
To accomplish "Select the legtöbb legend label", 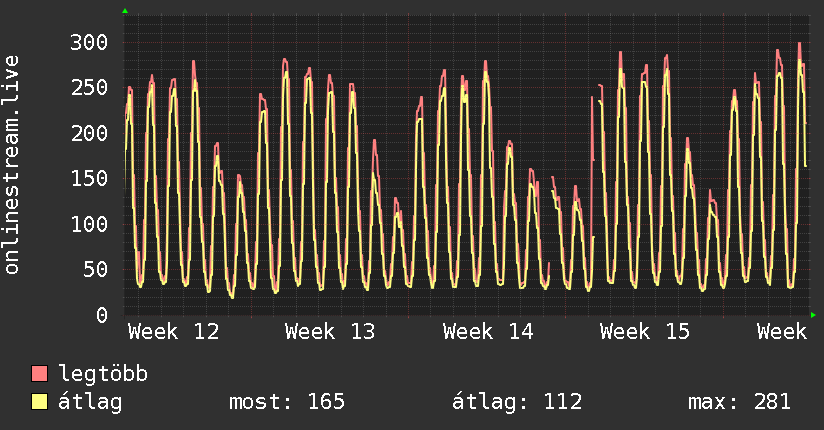I will point(103,374).
